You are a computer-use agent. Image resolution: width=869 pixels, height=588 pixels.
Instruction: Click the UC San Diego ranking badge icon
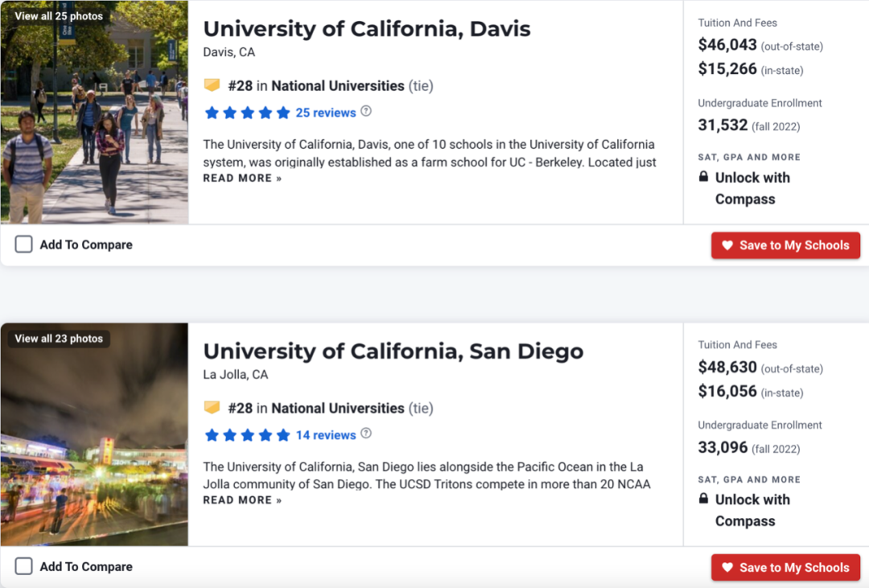pos(212,408)
